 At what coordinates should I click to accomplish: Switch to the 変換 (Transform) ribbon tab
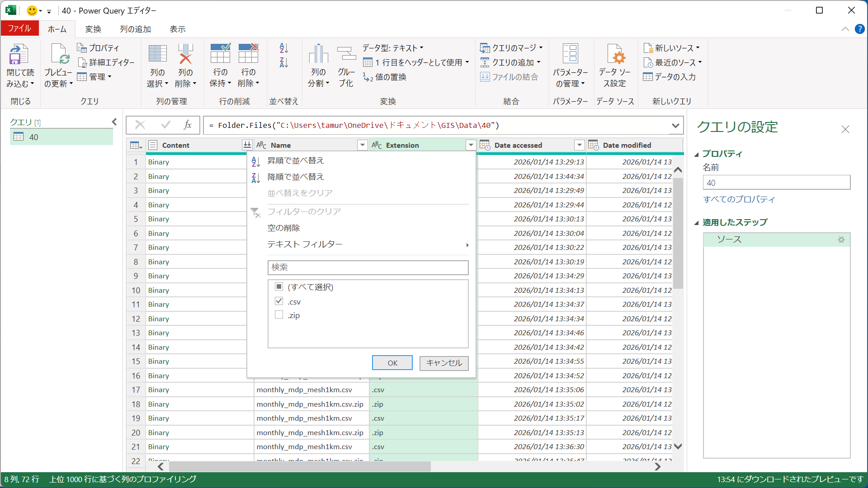point(93,29)
